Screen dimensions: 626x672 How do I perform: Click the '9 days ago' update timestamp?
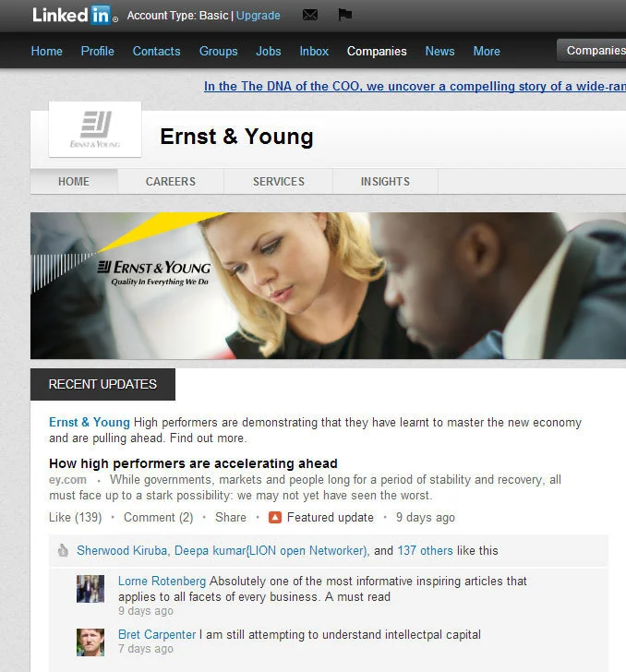pyautogui.click(x=426, y=518)
